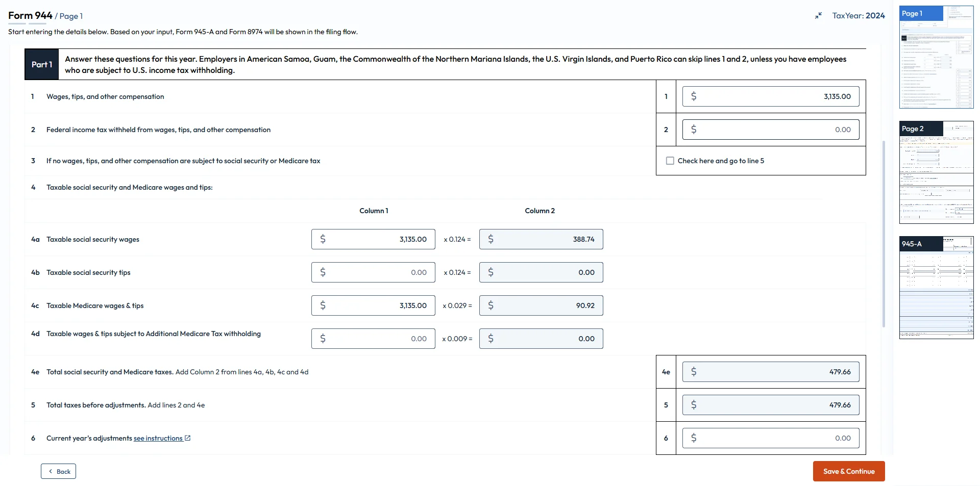This screenshot has width=980, height=486.
Task: Open the 945-A form thumbnail
Action: [936, 288]
